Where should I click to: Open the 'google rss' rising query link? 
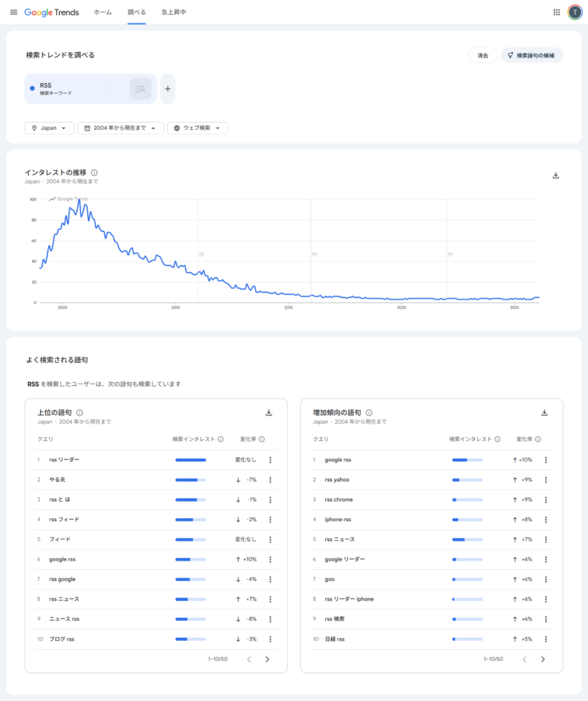[x=337, y=460]
